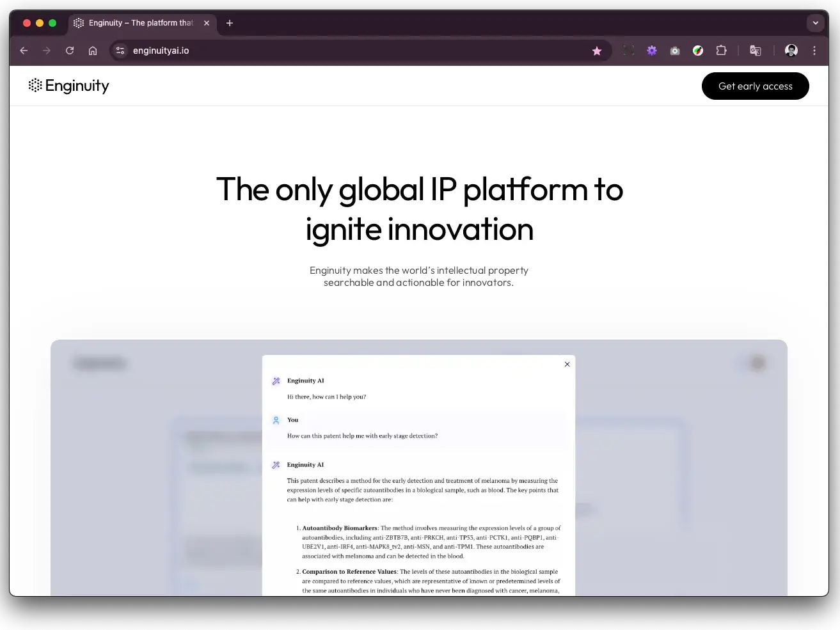Viewport: 840px width, 630px height.
Task: Open the Chrome profile avatar
Action: (x=791, y=51)
